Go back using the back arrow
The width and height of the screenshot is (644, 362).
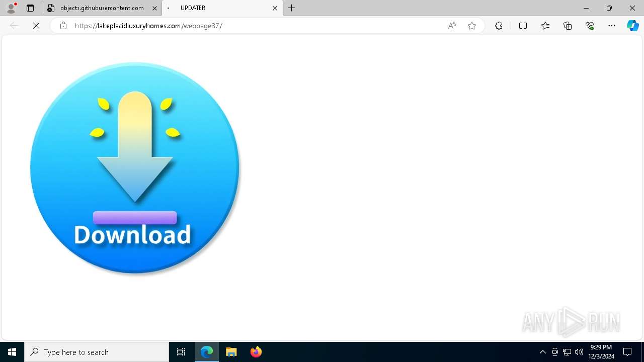click(x=14, y=26)
